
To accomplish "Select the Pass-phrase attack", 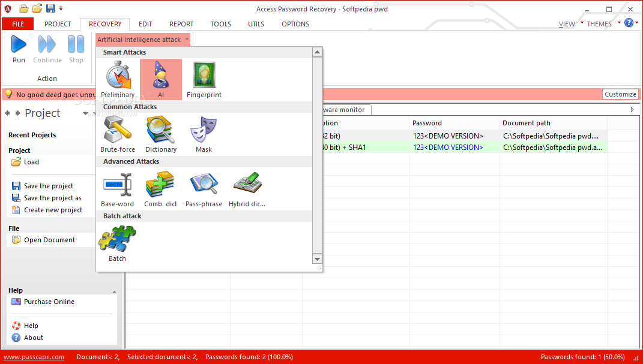I will [204, 189].
